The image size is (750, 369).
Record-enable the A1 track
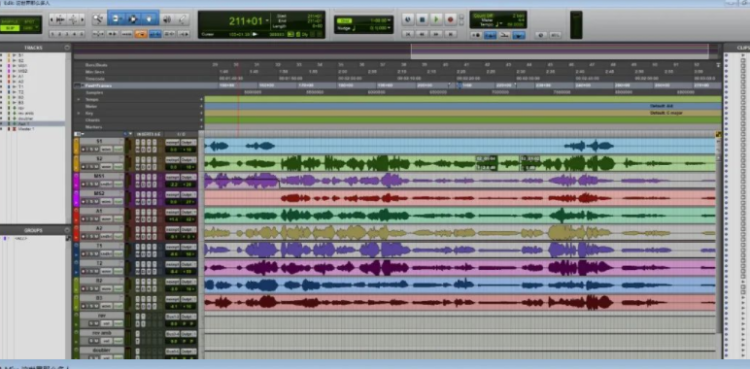tap(84, 218)
